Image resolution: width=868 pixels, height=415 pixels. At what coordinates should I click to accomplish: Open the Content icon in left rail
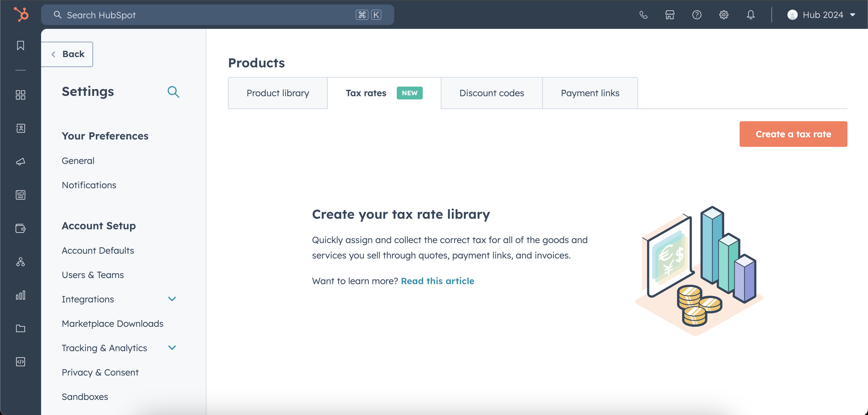coord(21,195)
